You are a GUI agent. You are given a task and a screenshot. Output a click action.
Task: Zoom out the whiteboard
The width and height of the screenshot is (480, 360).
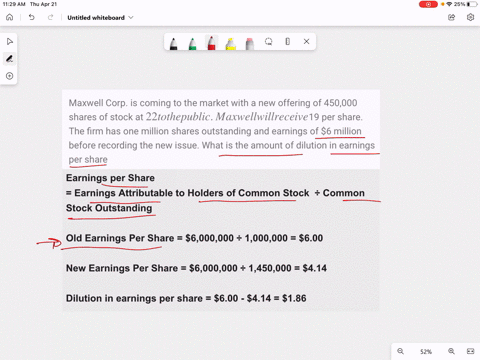coord(401,351)
